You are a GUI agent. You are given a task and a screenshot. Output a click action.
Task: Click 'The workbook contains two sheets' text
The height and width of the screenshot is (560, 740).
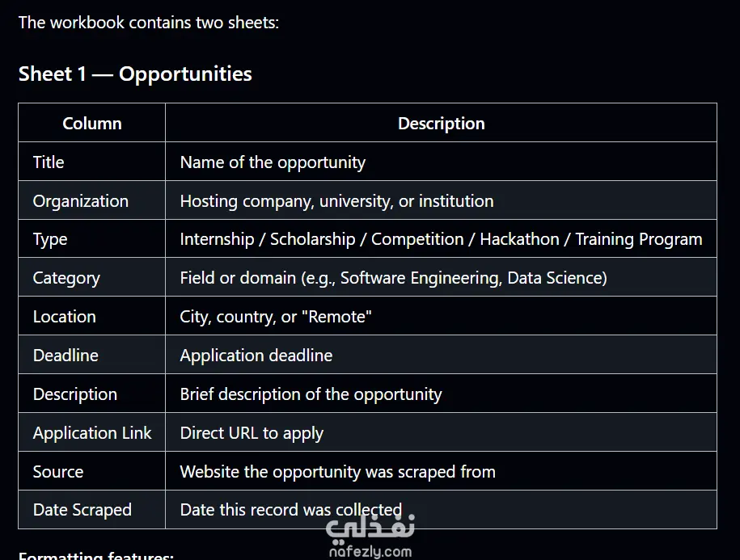point(149,23)
